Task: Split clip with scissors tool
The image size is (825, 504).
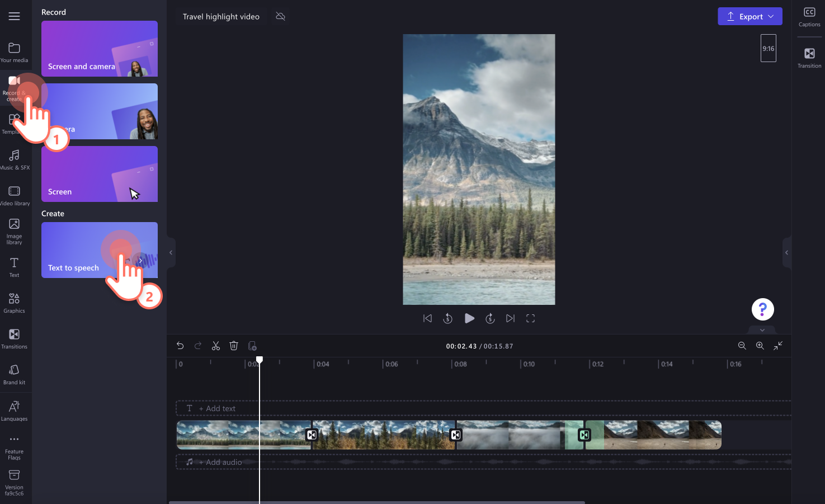Action: pos(216,346)
